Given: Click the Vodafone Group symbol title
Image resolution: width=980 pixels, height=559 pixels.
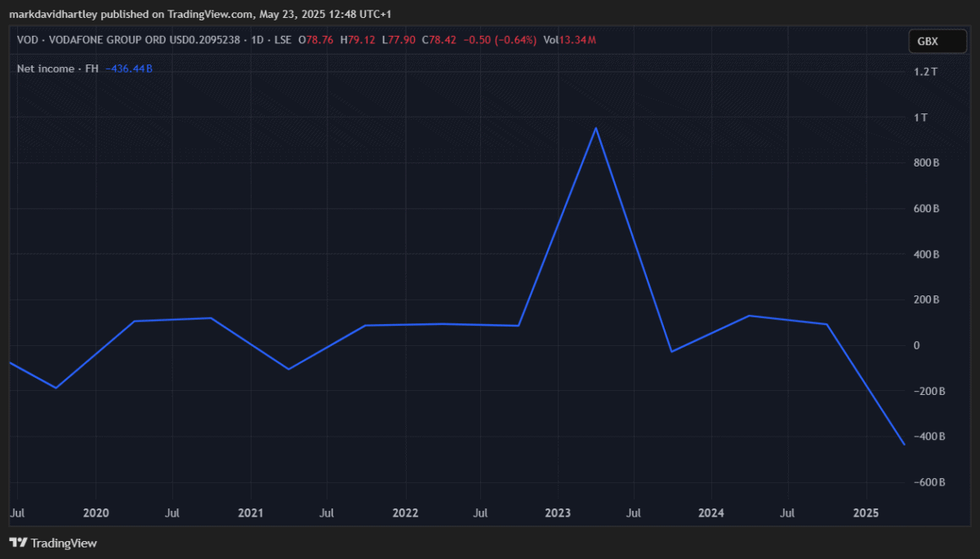Looking at the screenshot, I should [x=128, y=40].
